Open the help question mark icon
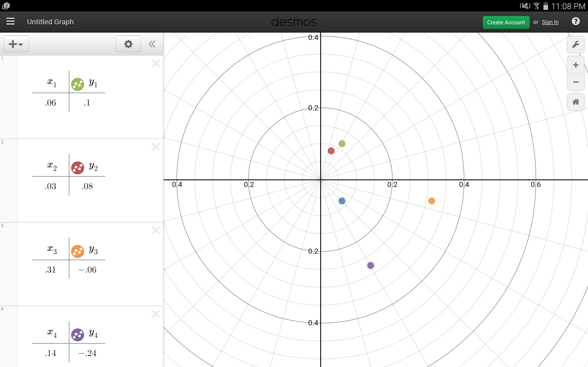 click(575, 22)
